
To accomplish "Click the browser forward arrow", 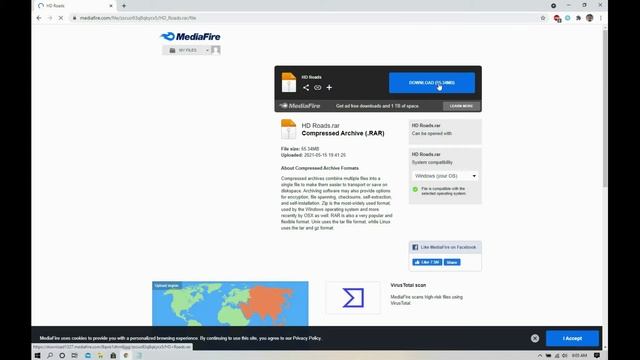I will pos(50,18).
